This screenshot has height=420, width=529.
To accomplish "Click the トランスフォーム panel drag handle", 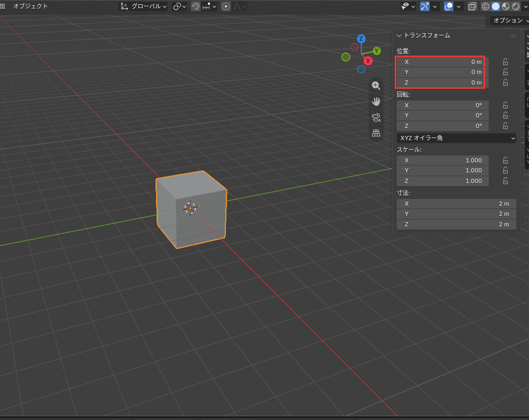I will point(513,36).
